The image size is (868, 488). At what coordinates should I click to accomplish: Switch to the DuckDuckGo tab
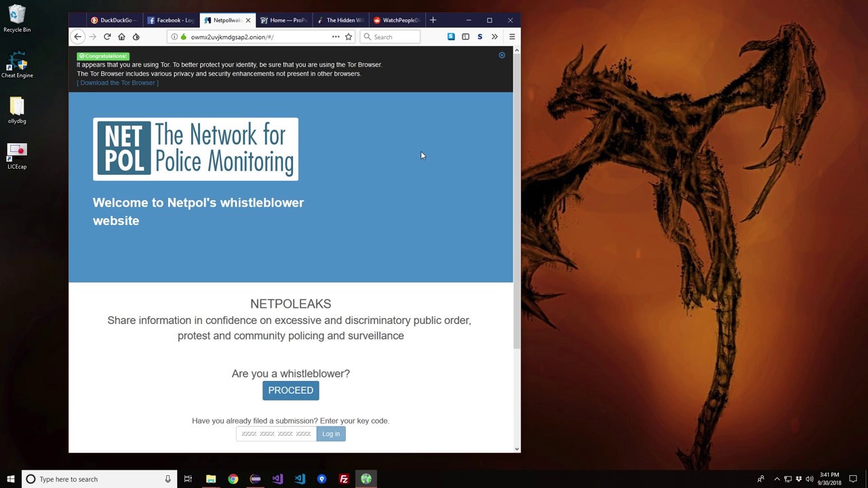click(115, 20)
